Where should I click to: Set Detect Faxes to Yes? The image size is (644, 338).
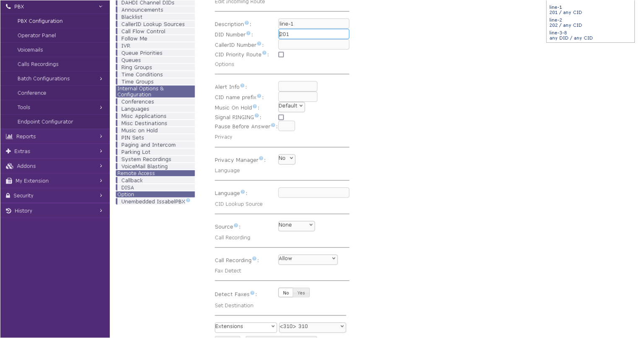[301, 293]
